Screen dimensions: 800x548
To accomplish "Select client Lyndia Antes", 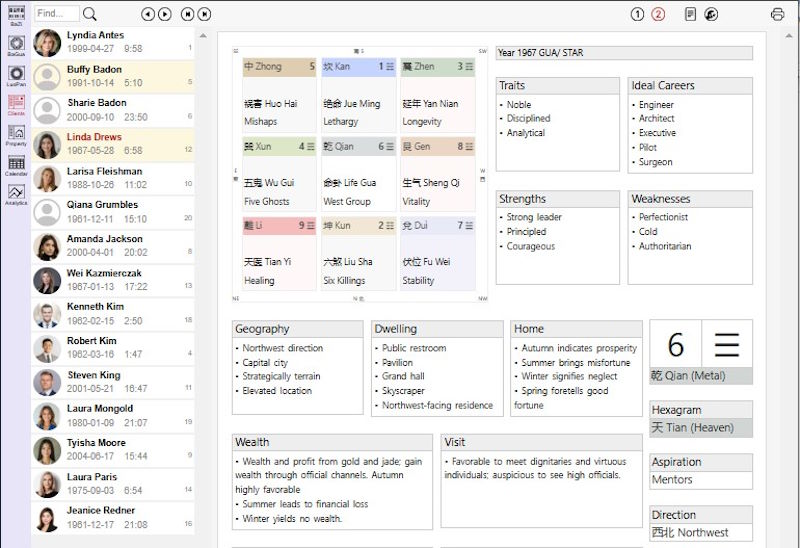I will (113, 42).
